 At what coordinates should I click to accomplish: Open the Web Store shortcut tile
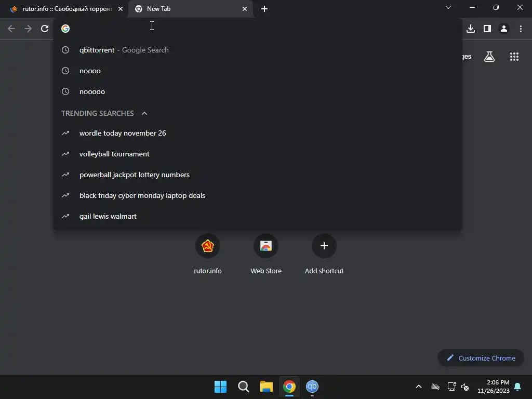pos(266,254)
